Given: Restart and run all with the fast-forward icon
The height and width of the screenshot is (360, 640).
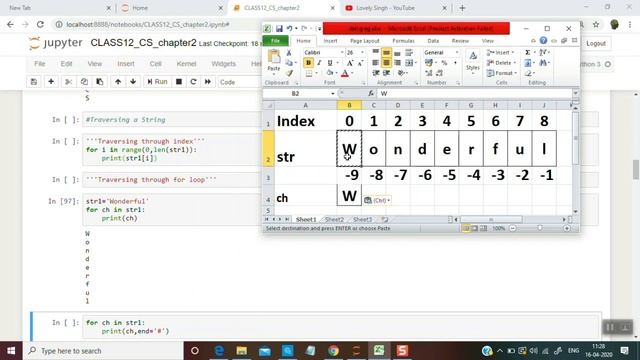Looking at the screenshot, I should pyautogui.click(x=208, y=82).
